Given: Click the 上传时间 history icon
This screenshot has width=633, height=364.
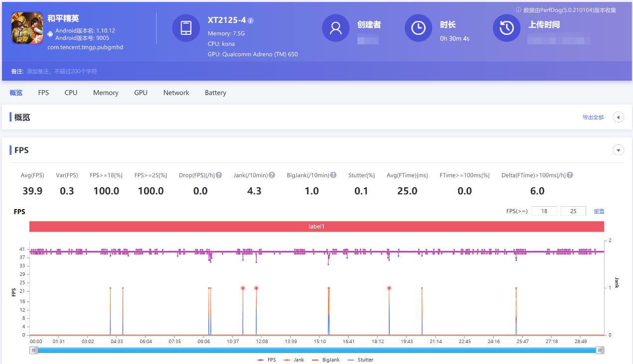Looking at the screenshot, I should [506, 28].
